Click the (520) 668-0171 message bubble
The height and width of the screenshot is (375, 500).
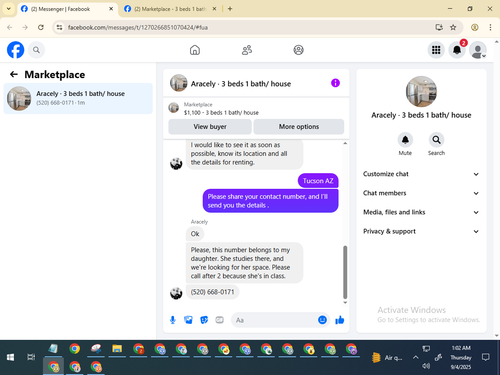(x=212, y=292)
